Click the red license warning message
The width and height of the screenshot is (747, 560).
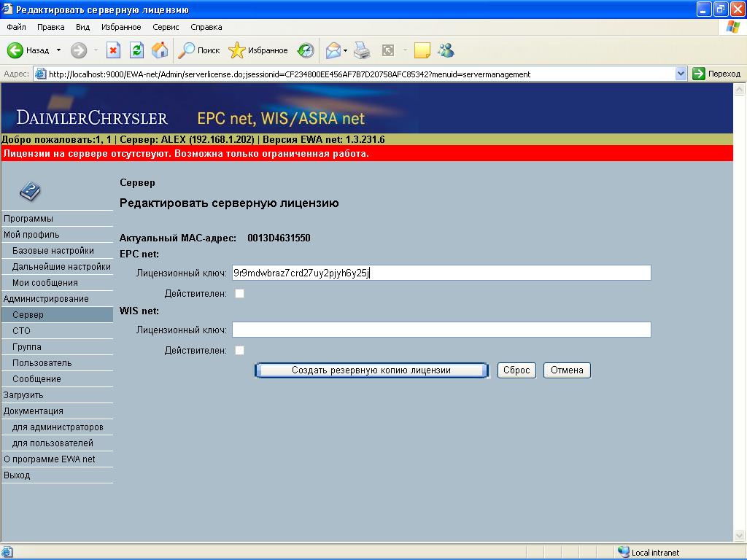click(186, 153)
